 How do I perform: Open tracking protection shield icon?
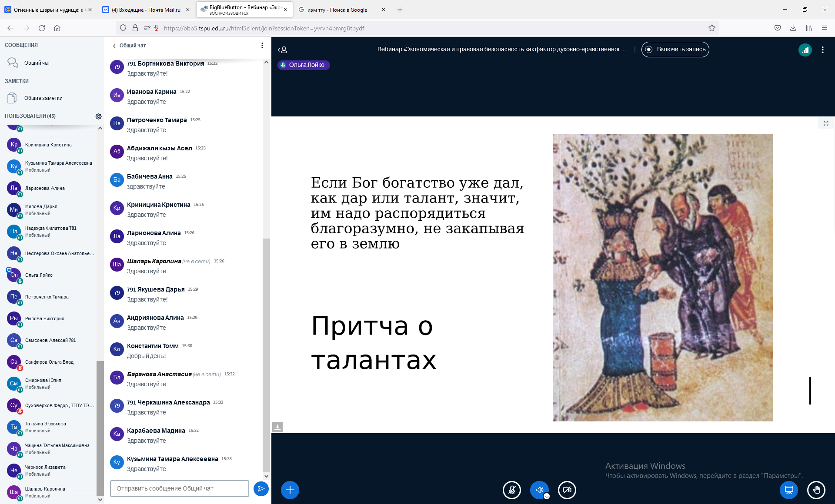123,28
